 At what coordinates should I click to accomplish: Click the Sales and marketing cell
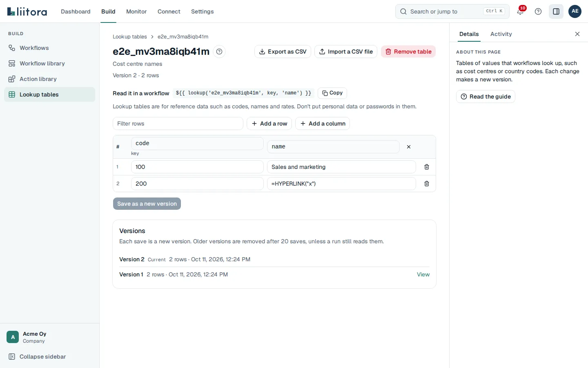[x=341, y=167]
